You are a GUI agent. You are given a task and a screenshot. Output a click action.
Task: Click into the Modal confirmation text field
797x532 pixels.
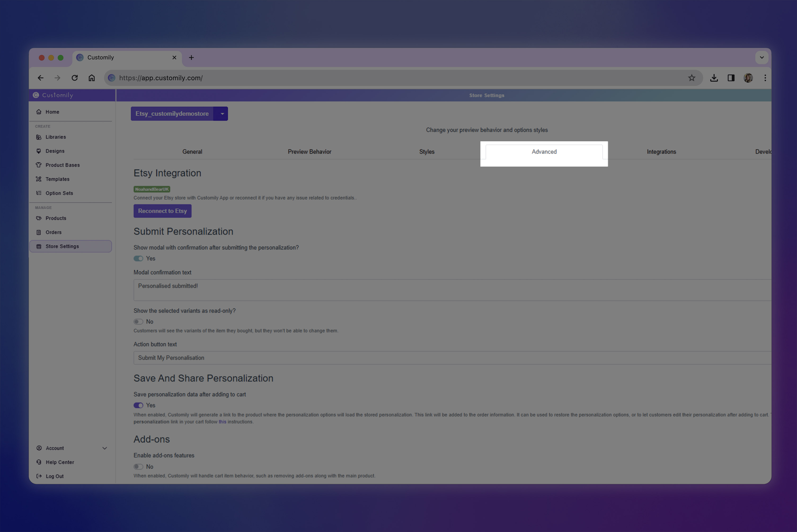click(x=452, y=290)
